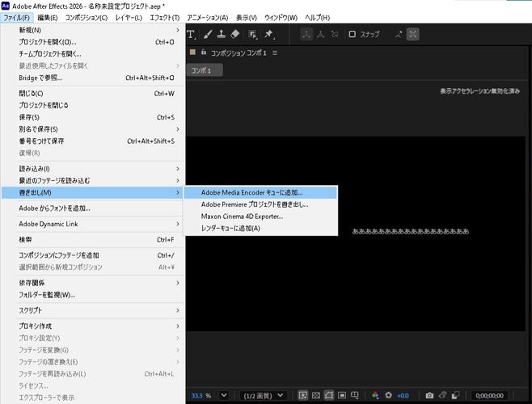Select the Puppet Pin tool
This screenshot has height=404, width=532.
click(x=268, y=34)
